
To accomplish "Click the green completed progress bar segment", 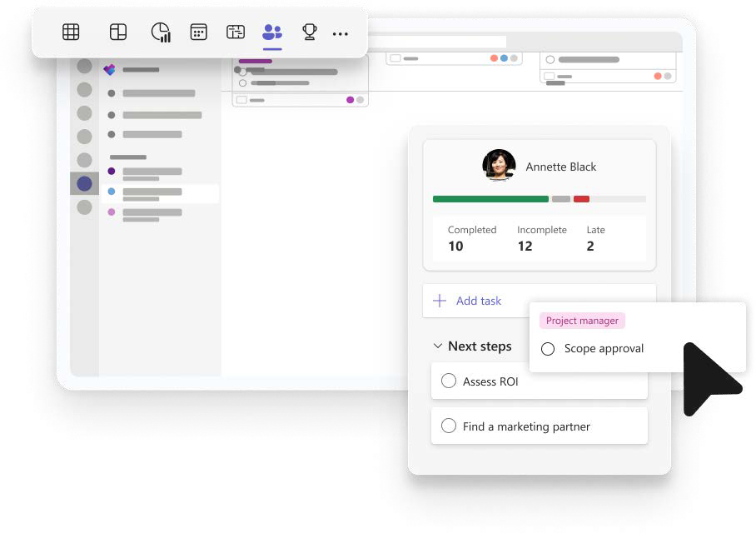I will coord(490,199).
